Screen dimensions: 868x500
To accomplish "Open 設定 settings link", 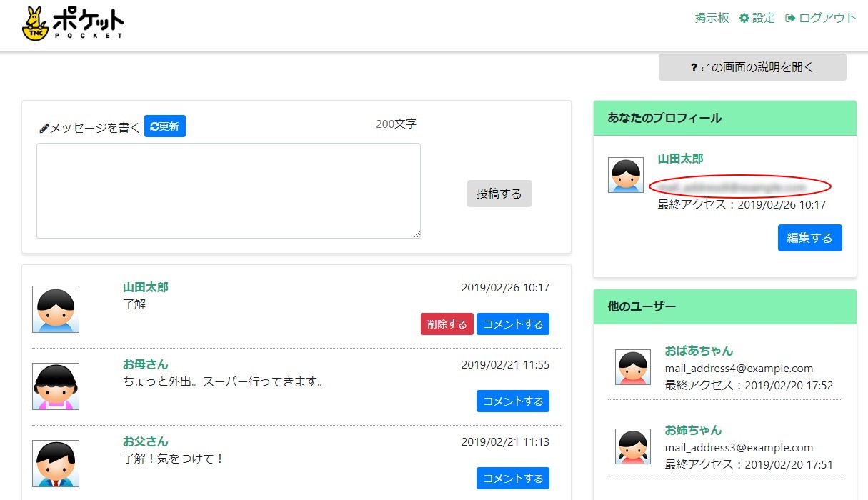I will point(763,18).
